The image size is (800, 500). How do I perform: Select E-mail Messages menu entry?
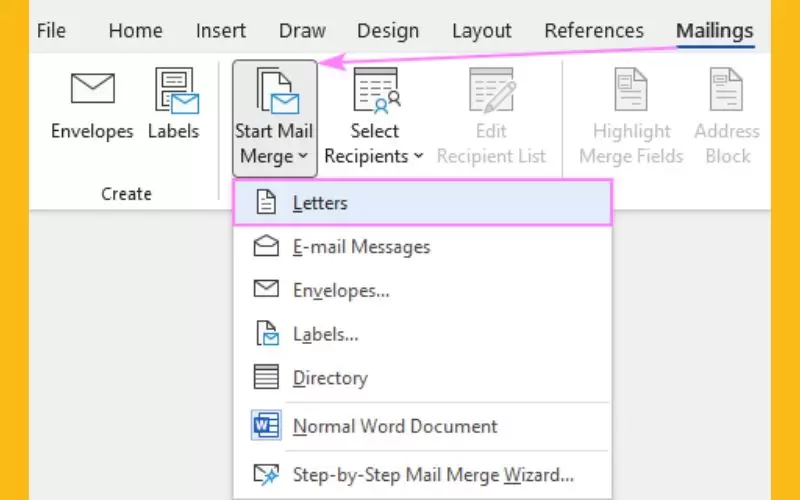coord(422,247)
